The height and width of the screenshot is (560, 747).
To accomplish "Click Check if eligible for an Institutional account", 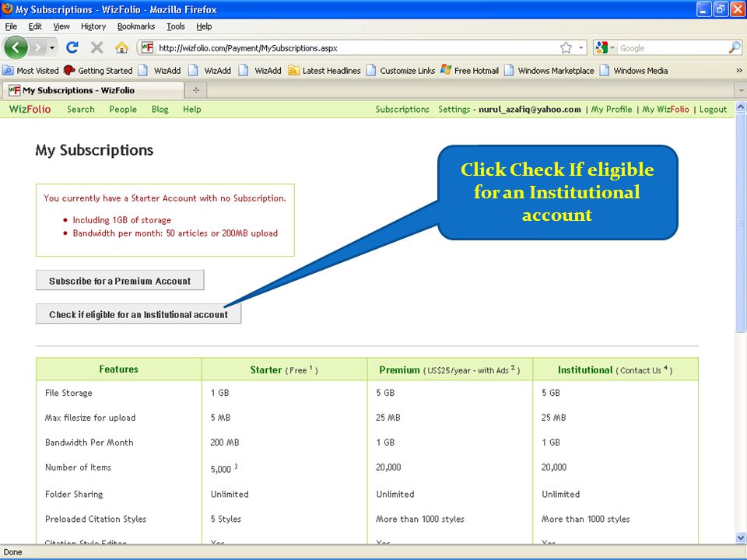I will coord(139,313).
